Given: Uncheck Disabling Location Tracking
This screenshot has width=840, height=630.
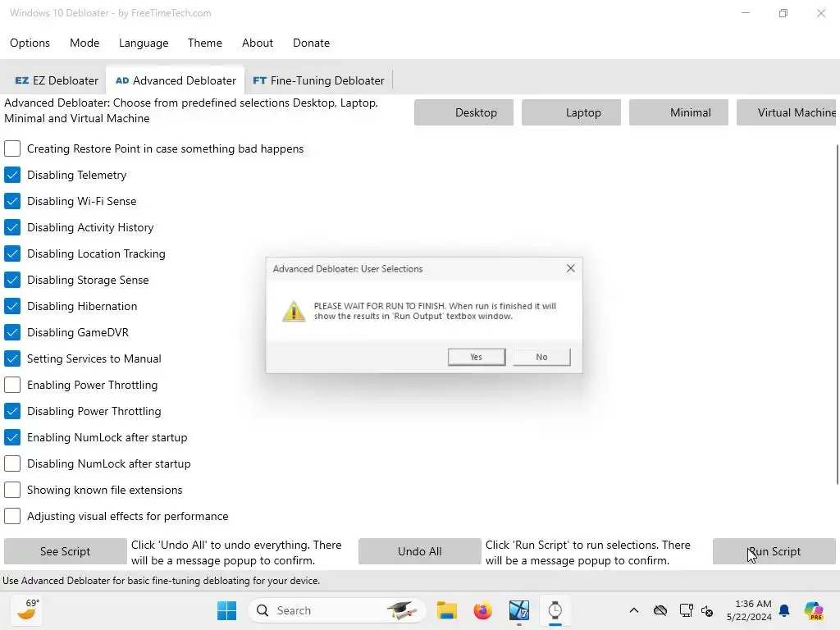Looking at the screenshot, I should click(12, 253).
